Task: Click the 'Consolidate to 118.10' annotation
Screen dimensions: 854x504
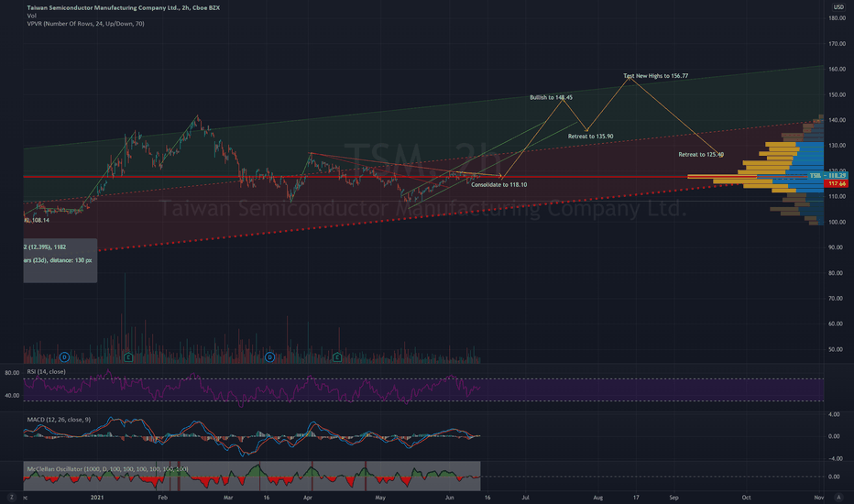Action: point(498,185)
